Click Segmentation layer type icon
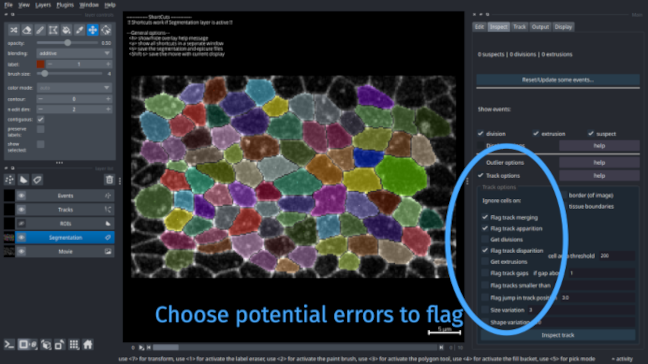Screen dimensions: 648x364 coord(108,238)
